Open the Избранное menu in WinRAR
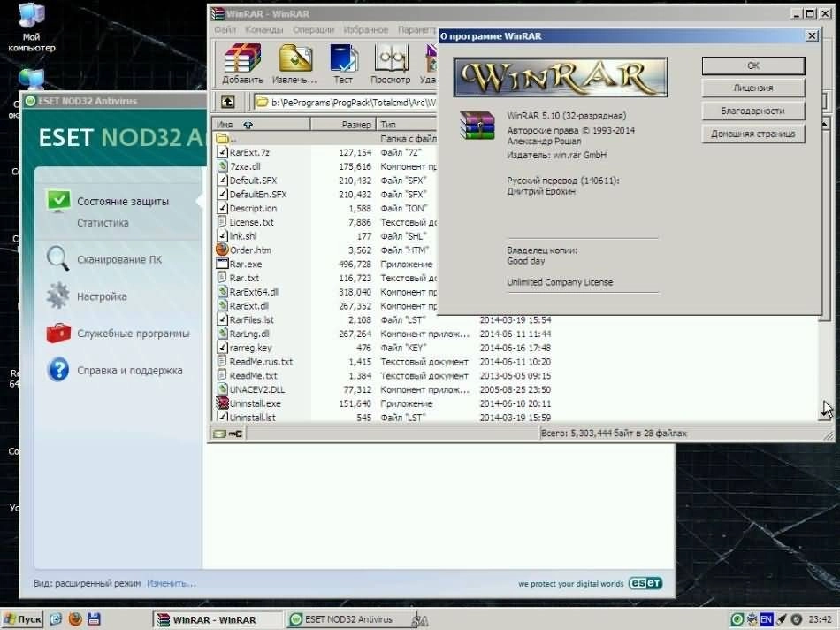 366,29
